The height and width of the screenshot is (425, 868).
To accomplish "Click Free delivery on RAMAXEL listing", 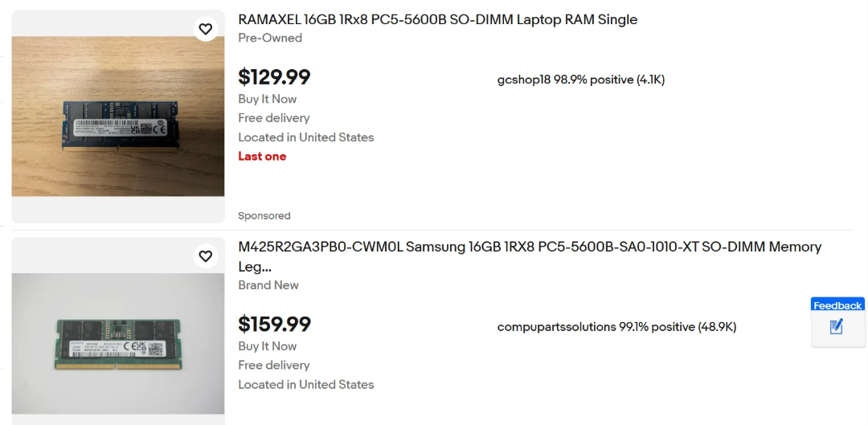I will point(273,118).
